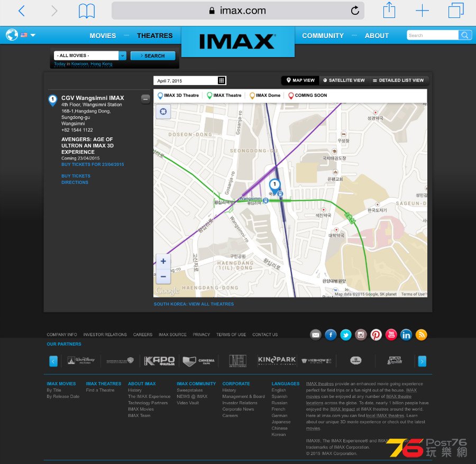This screenshot has width=476, height=464.
Task: Click Video Vault footer link
Action: (x=188, y=403)
